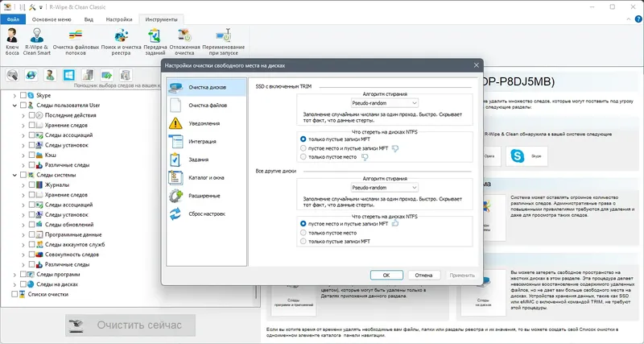Click the Следы на дисках thumbnail in main pane
The height and width of the screenshot is (344, 644).
click(x=482, y=292)
